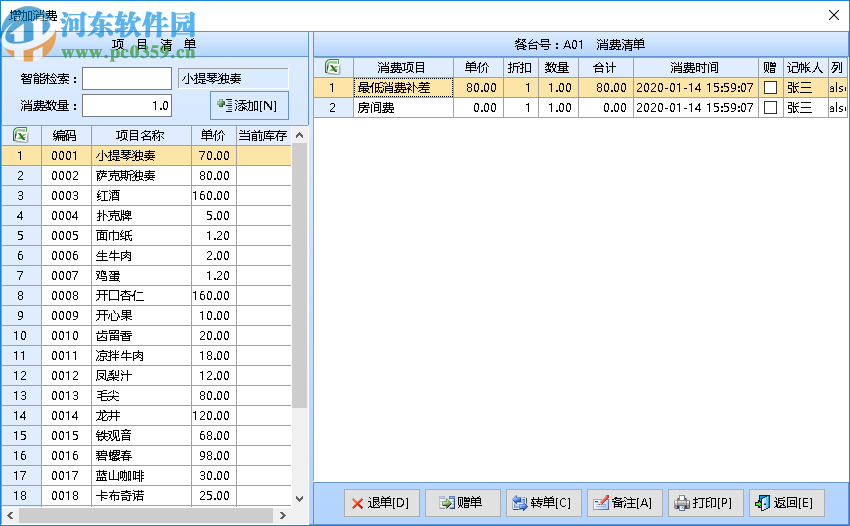Click the 记帐人 column header
Image resolution: width=850 pixels, height=526 pixels.
coord(805,67)
